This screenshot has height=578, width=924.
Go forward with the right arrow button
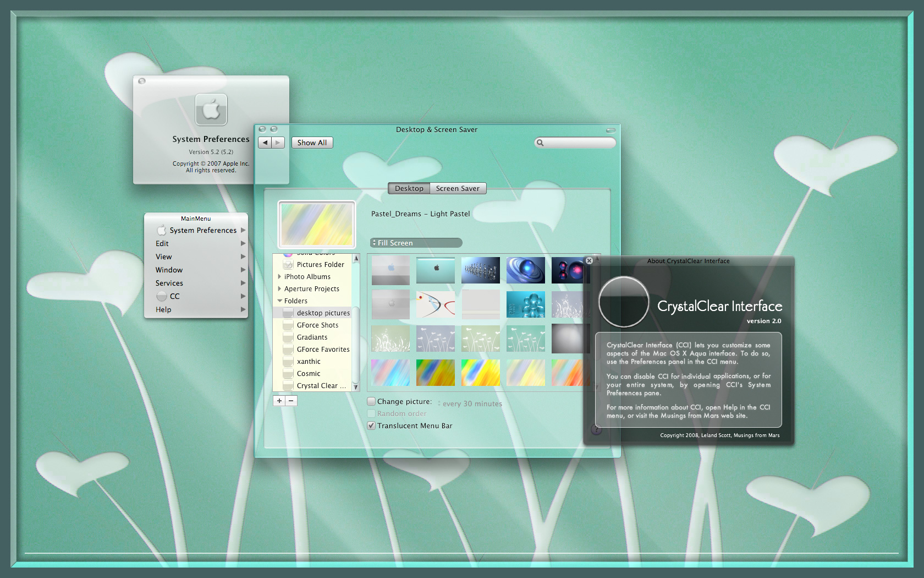(x=278, y=143)
